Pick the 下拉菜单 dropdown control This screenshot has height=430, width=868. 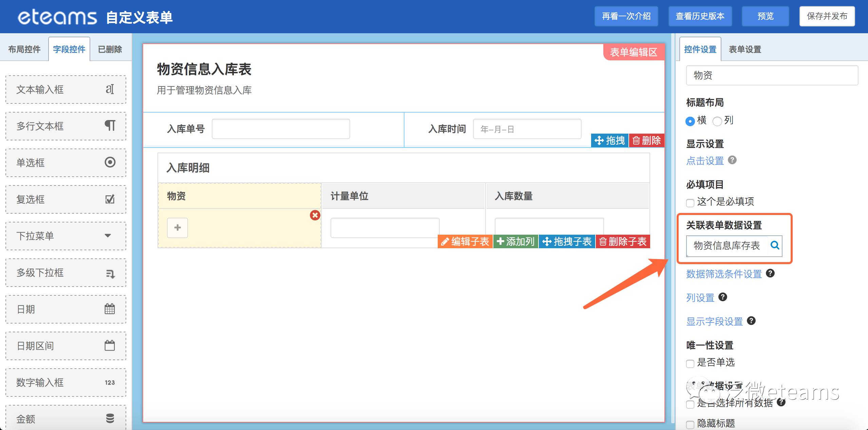point(66,236)
